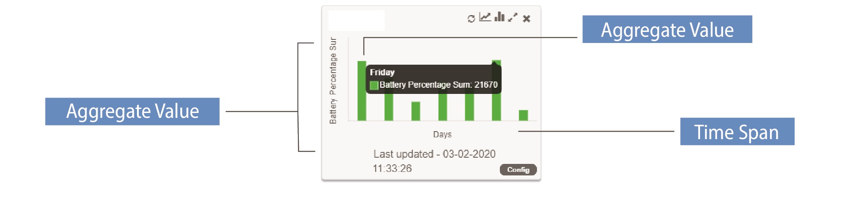The image size is (868, 202).
Task: Switch to line chart view icon
Action: pos(485,17)
